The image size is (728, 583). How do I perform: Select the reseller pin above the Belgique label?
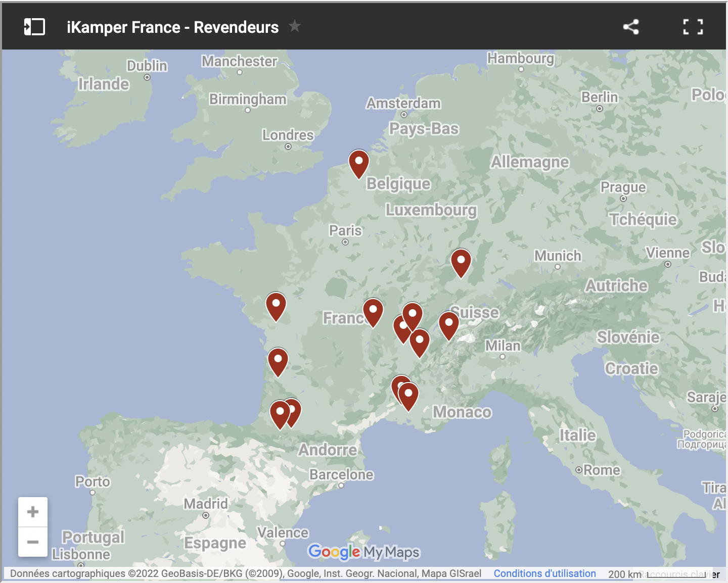[359, 164]
